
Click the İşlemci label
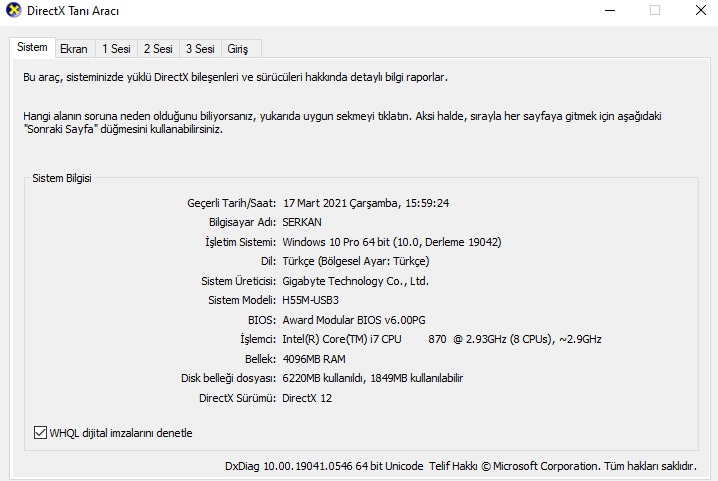coord(258,339)
